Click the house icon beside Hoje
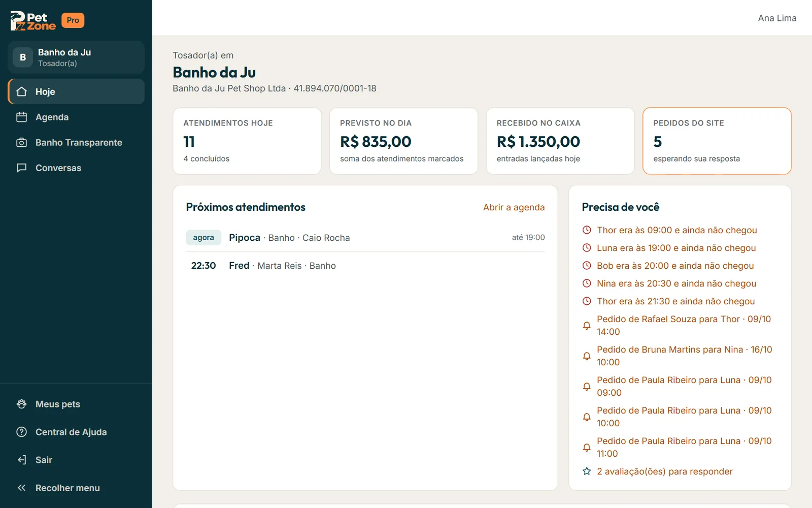The height and width of the screenshot is (508, 812). click(x=21, y=91)
